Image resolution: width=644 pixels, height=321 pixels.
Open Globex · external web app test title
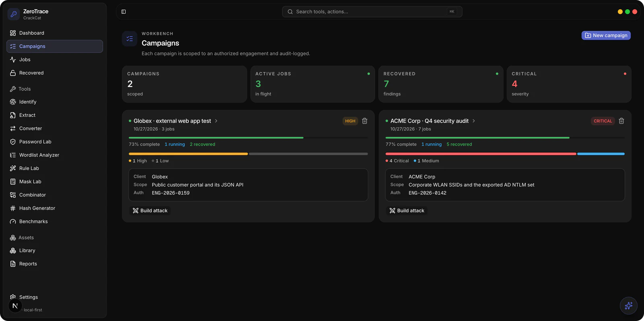[172, 121]
